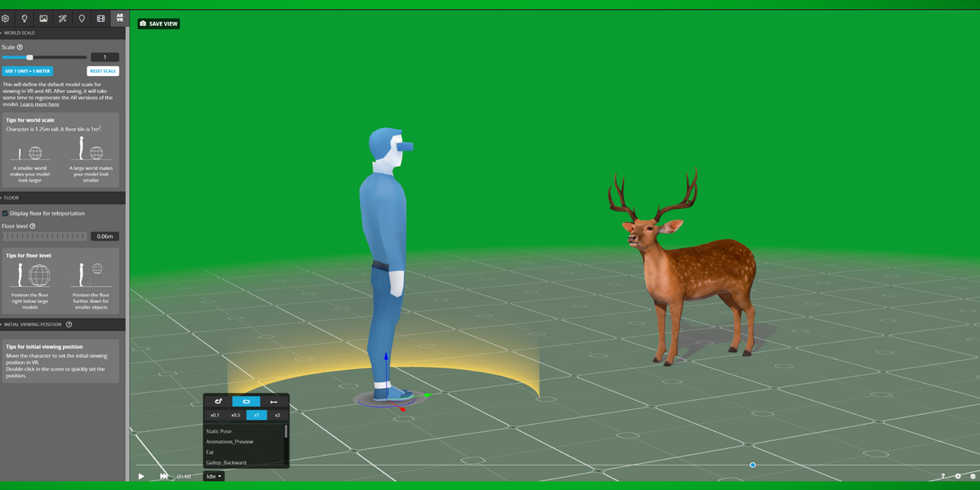Image resolution: width=980 pixels, height=490 pixels.
Task: Collapse the Floor section
Action: coord(10,198)
